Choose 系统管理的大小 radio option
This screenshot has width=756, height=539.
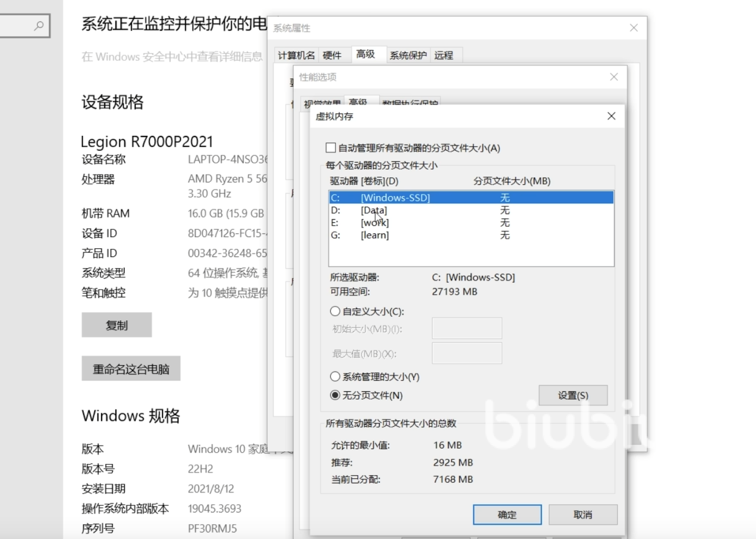point(335,376)
